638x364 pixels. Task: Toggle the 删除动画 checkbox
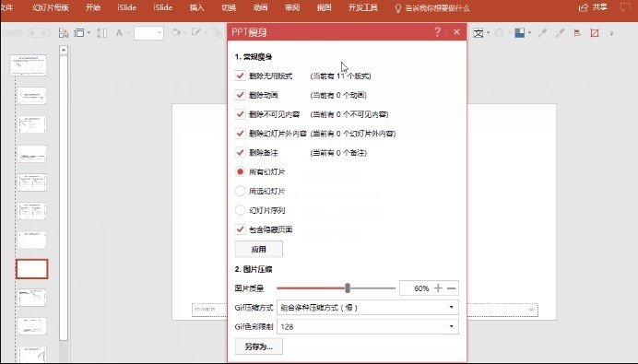tap(240, 95)
